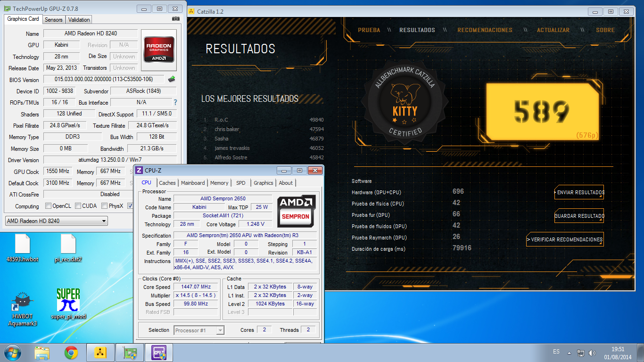Open the About tab in CPU-Z
The height and width of the screenshot is (362, 644).
[286, 183]
